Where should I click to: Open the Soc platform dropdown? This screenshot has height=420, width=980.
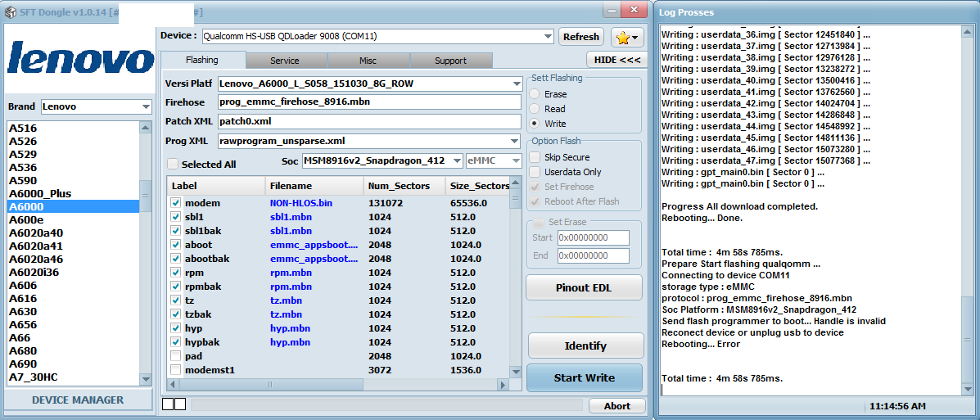point(456,161)
